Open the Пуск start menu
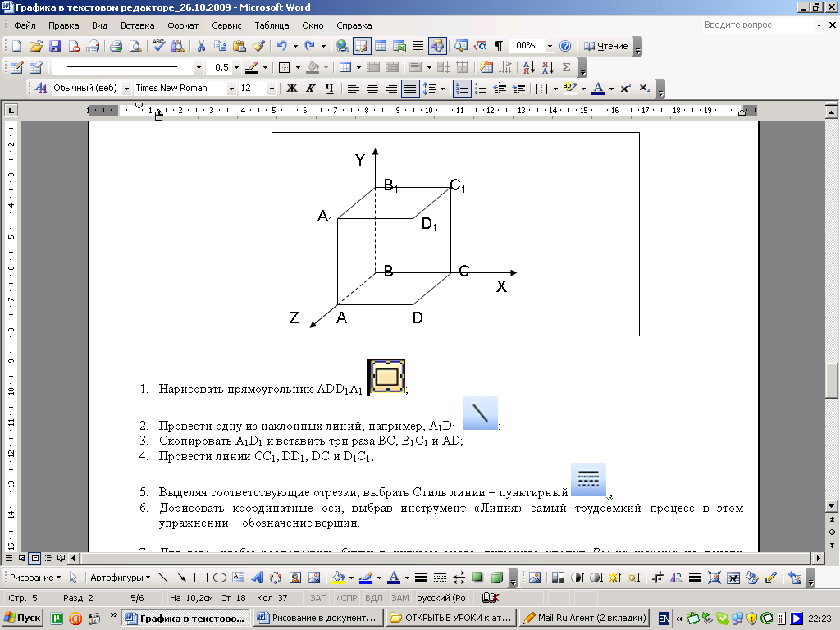This screenshot has height=630, width=840. (x=22, y=618)
